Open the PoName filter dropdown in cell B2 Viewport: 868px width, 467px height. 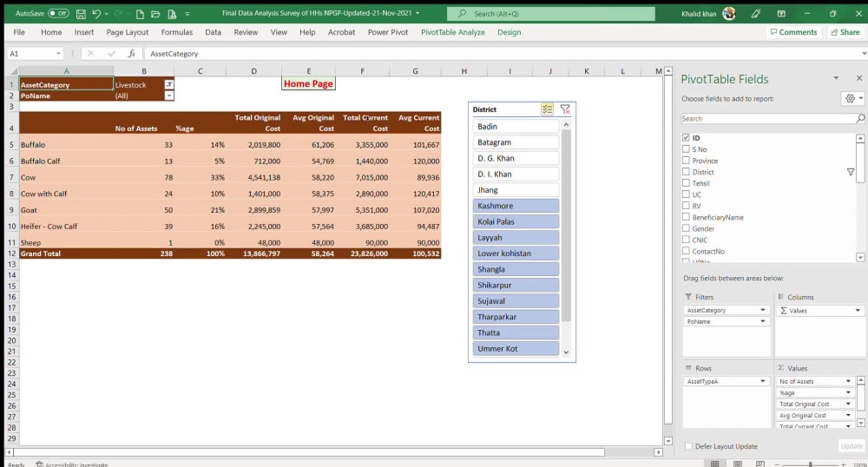click(169, 95)
